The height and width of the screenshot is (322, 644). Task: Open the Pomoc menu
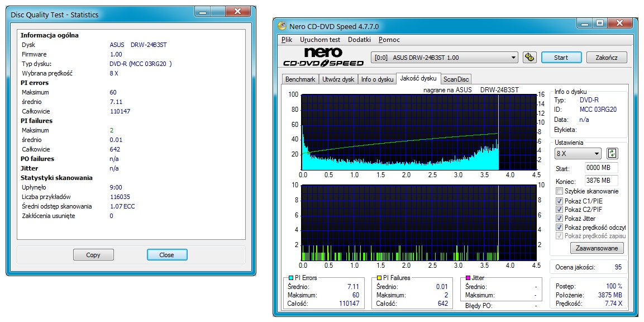389,40
